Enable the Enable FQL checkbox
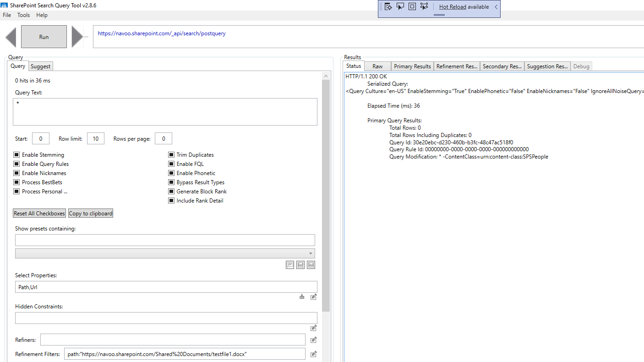The height and width of the screenshot is (362, 644). 172,164
